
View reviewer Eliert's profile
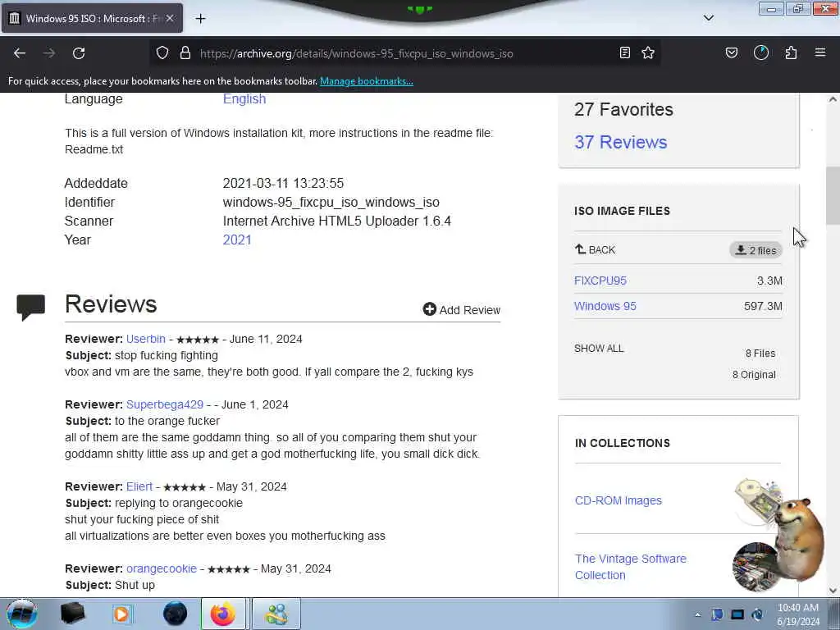(x=139, y=486)
